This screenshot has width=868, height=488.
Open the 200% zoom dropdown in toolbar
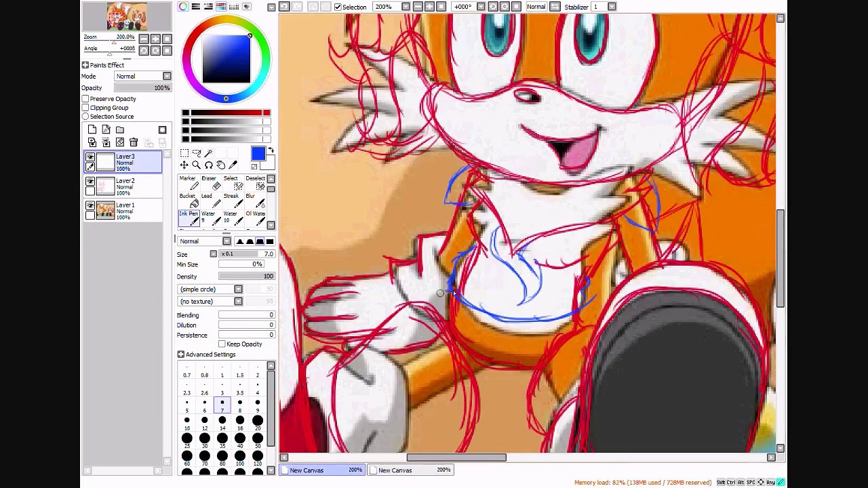[406, 7]
